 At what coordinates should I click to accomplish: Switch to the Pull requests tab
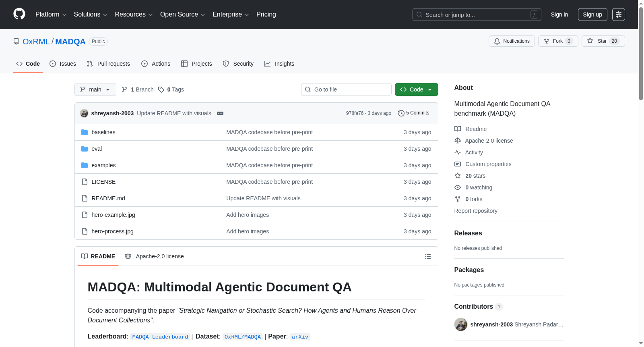pos(108,64)
